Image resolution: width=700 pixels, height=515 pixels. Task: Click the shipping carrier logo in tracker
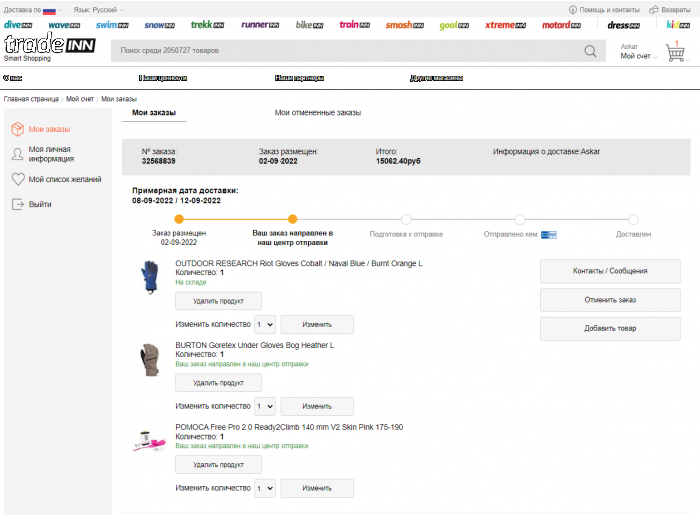coord(549,235)
